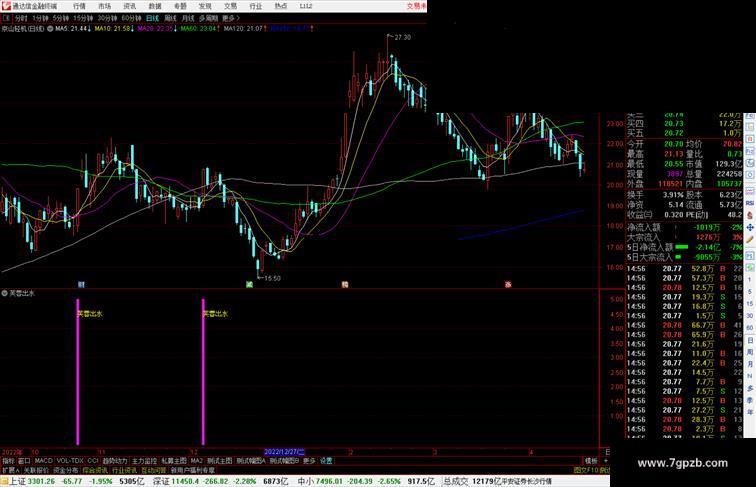Viewport: 756px width, 487px height.
Task: Open the 发现 menu
Action: (x=205, y=6)
